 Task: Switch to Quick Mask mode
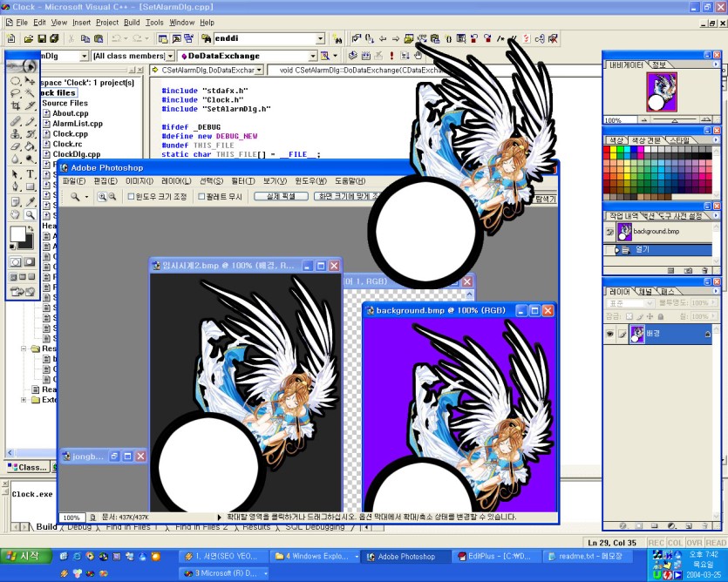point(30,262)
